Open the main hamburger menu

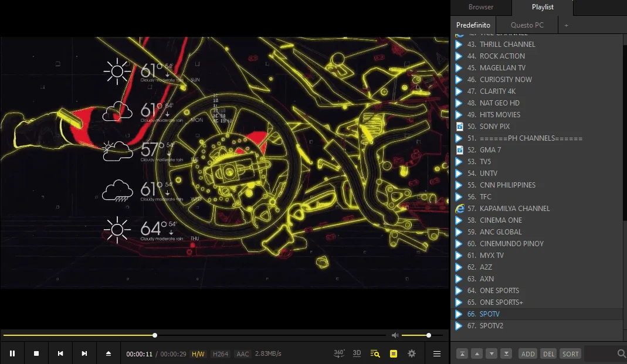coord(436,353)
